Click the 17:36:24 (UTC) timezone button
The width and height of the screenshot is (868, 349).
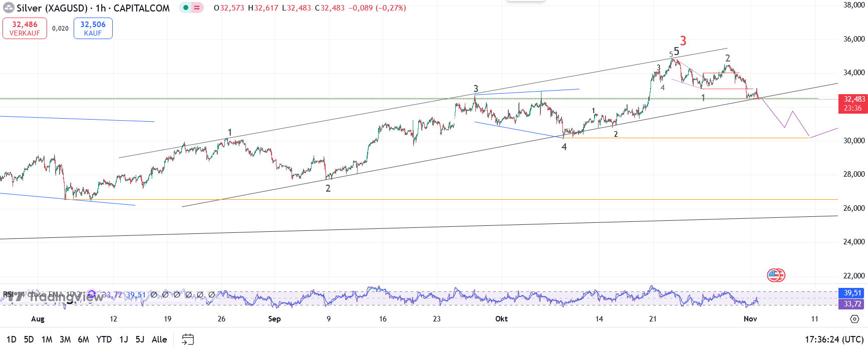tap(834, 339)
